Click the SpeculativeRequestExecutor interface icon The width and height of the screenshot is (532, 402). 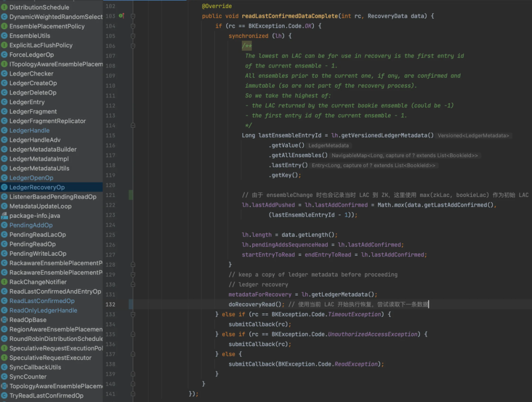pyautogui.click(x=4, y=358)
